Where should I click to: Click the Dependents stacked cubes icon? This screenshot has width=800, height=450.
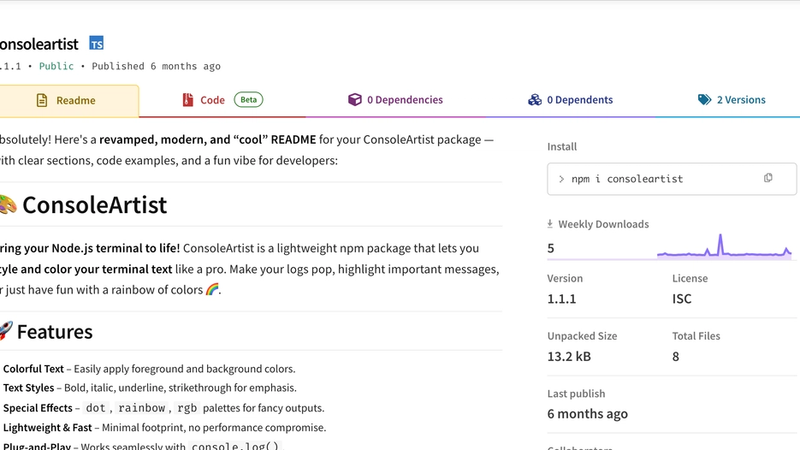(x=536, y=100)
